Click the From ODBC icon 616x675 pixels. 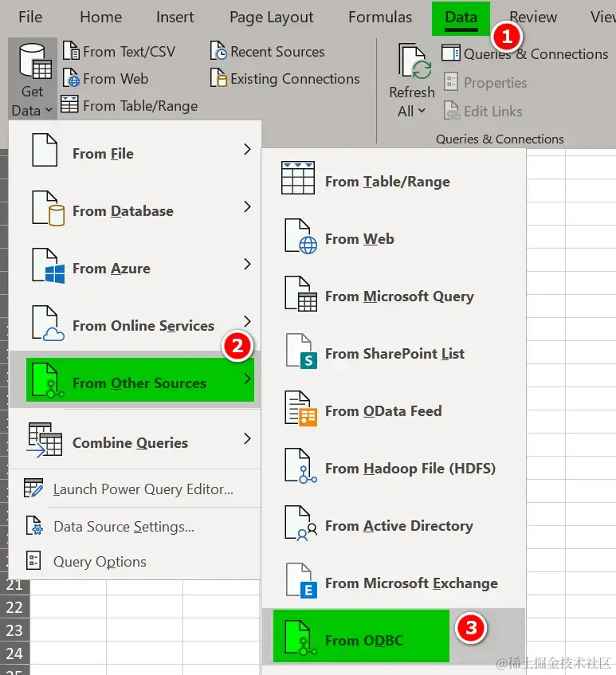[x=301, y=638]
